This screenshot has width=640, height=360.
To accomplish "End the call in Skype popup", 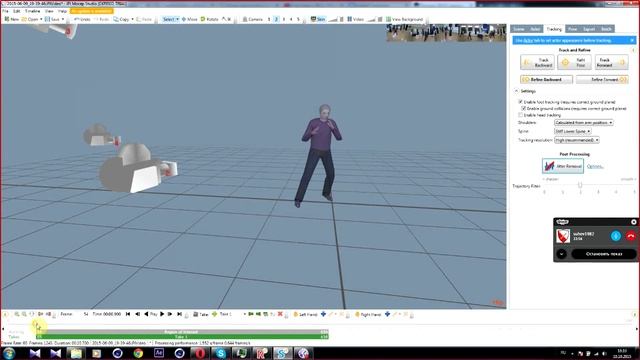I will pos(631,236).
